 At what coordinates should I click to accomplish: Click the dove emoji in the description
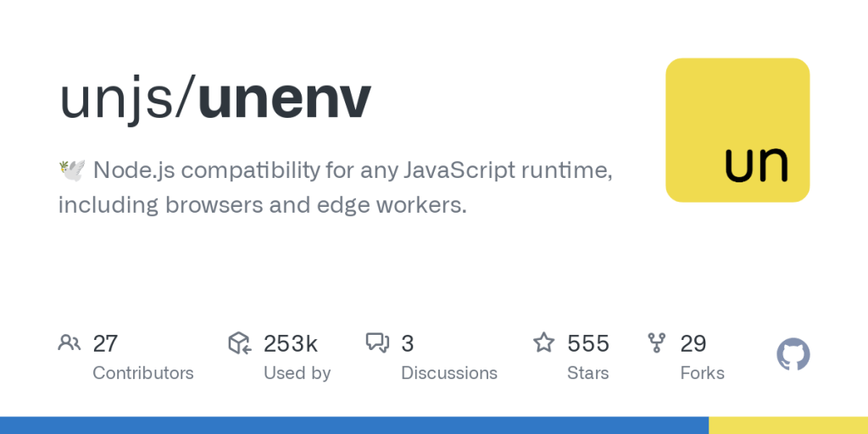(71, 170)
